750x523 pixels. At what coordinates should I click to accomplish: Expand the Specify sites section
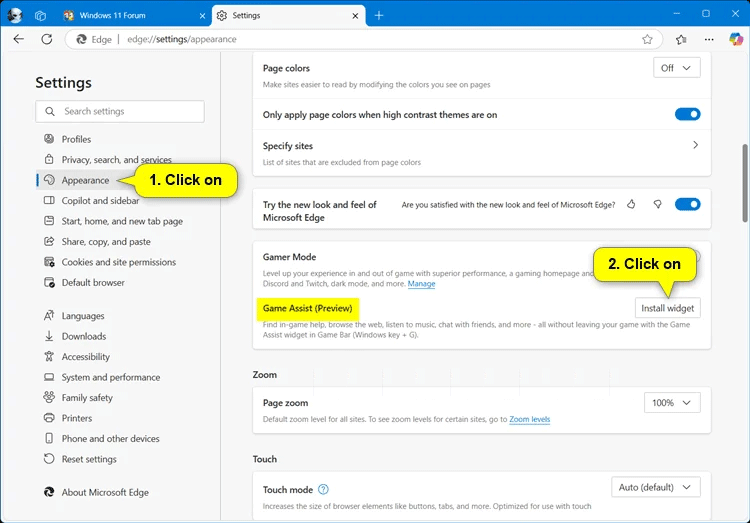[x=695, y=146]
